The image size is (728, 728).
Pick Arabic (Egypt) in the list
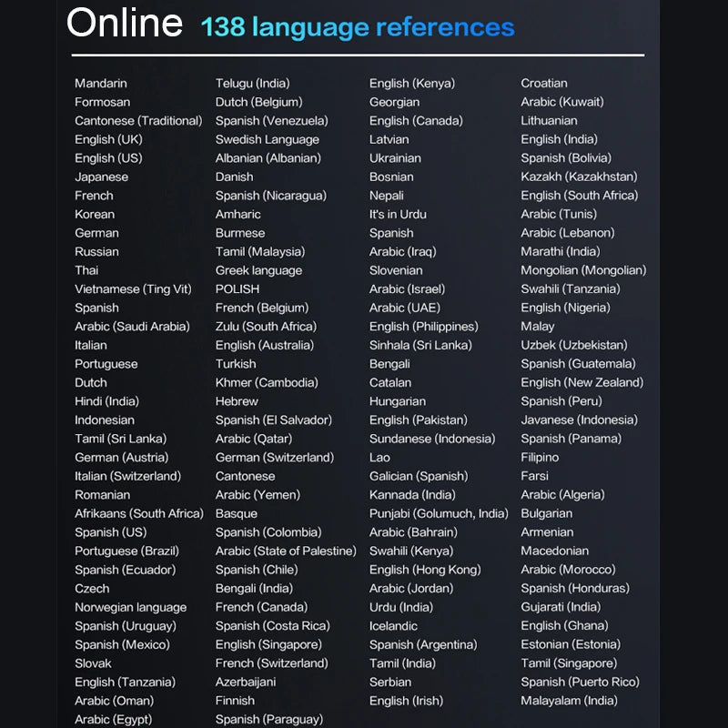(113, 719)
